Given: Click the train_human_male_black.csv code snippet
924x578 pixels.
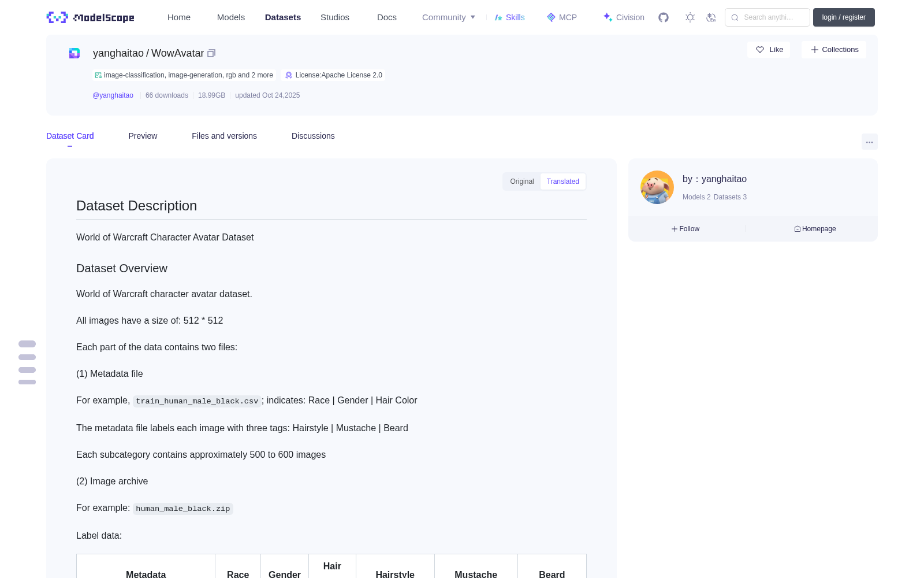Looking at the screenshot, I should click(197, 401).
